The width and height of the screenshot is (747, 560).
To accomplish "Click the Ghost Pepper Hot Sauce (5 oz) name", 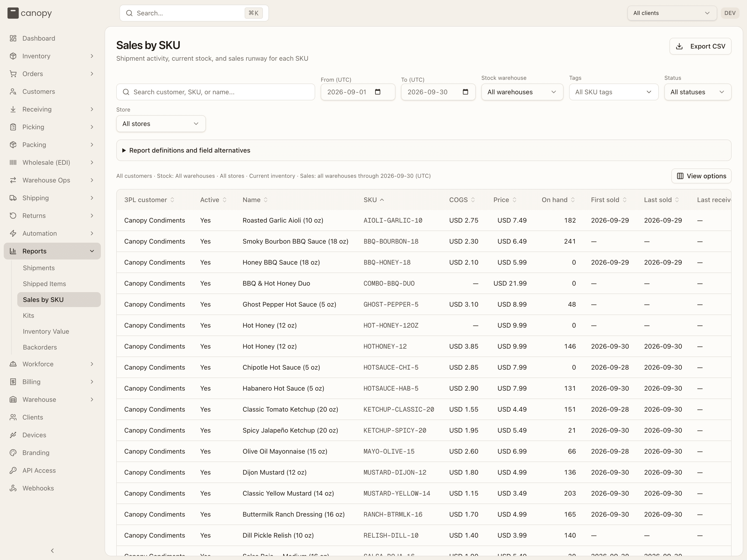I will pos(289,304).
